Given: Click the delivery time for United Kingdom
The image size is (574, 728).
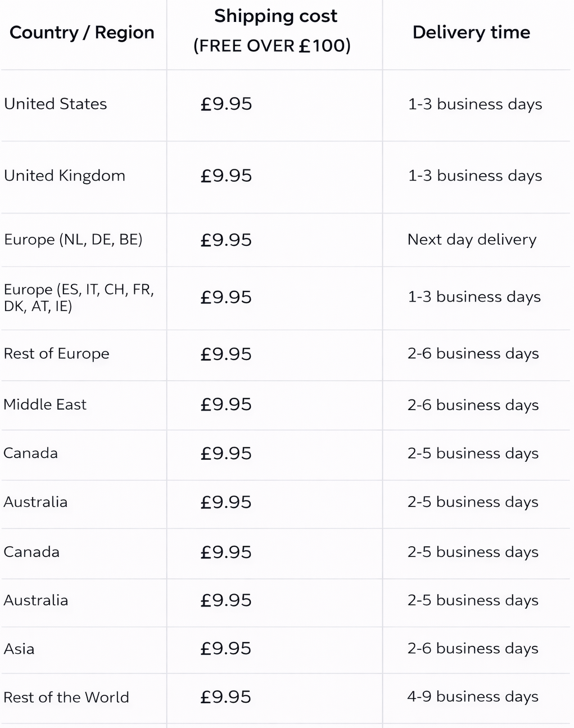Looking at the screenshot, I should pos(475,176).
